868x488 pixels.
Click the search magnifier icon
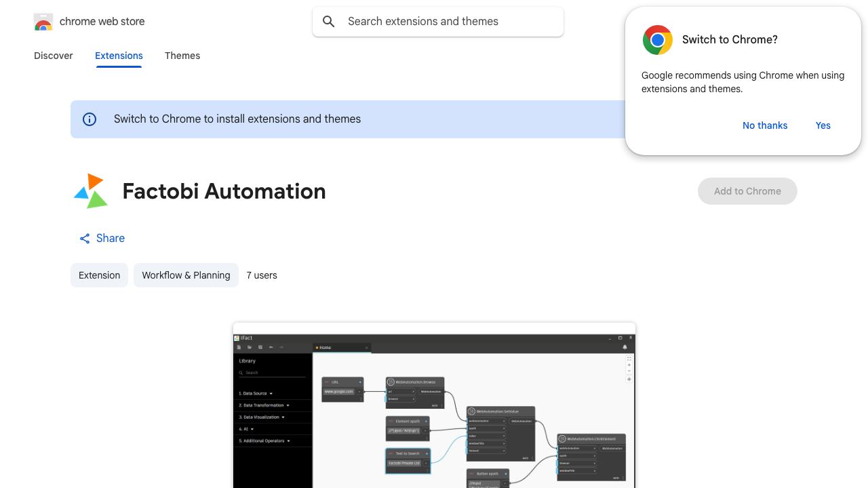[x=329, y=22]
